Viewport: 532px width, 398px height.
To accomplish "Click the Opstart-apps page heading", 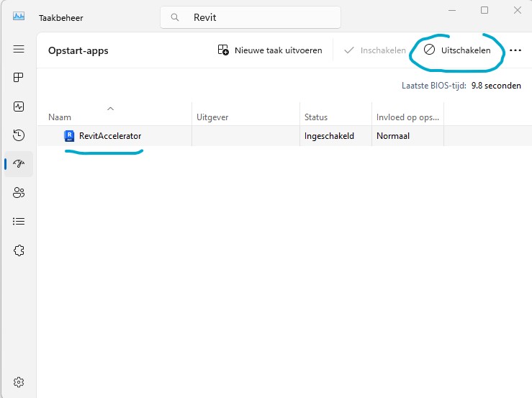I will click(x=78, y=50).
